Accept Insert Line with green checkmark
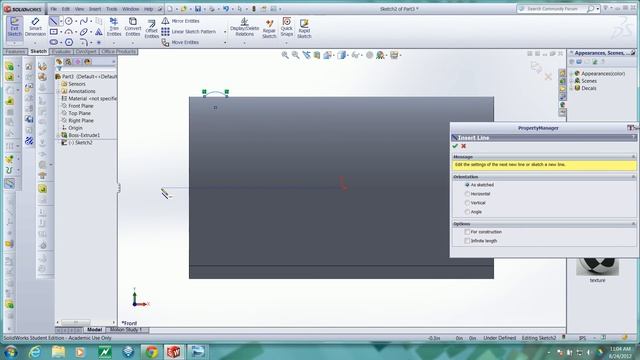 click(x=455, y=146)
